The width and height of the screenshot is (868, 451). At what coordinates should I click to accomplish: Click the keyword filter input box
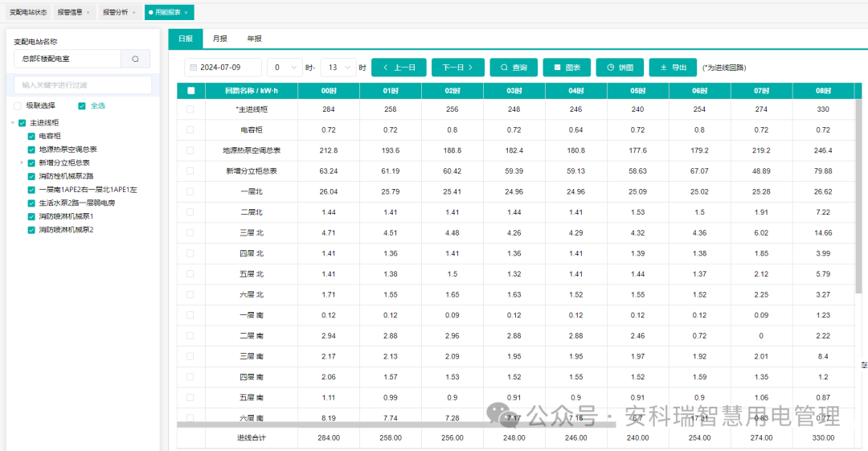[83, 84]
